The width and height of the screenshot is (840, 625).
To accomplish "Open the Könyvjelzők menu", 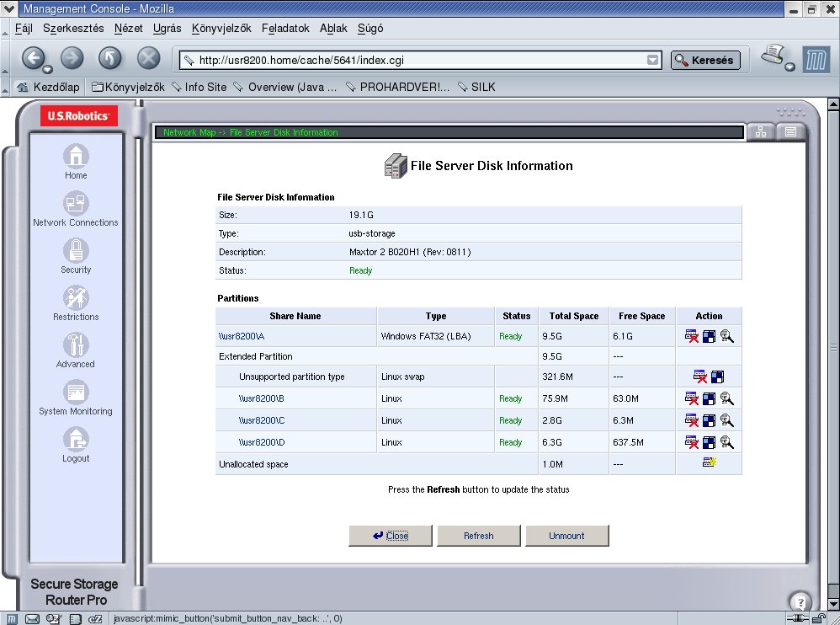I will (222, 29).
